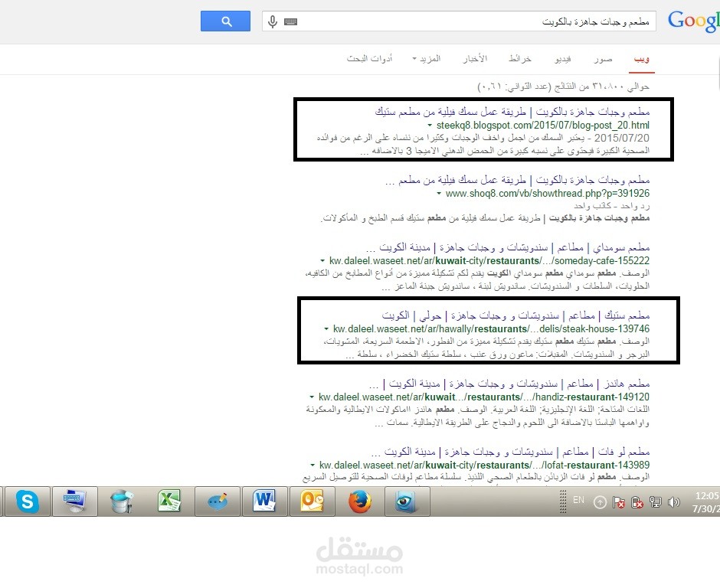Open Excel from the taskbar
The height and width of the screenshot is (588, 720).
(169, 501)
